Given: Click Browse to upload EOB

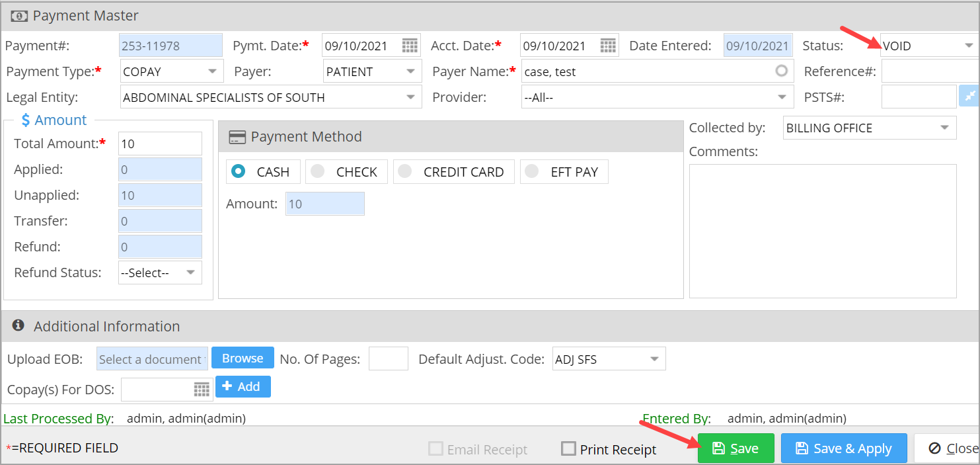Looking at the screenshot, I should coord(243,358).
